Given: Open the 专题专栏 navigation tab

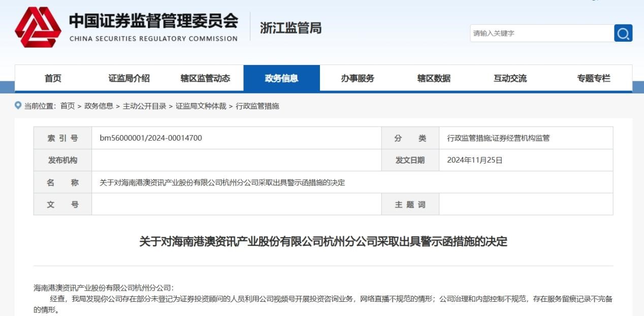Looking at the screenshot, I should pyautogui.click(x=594, y=78).
